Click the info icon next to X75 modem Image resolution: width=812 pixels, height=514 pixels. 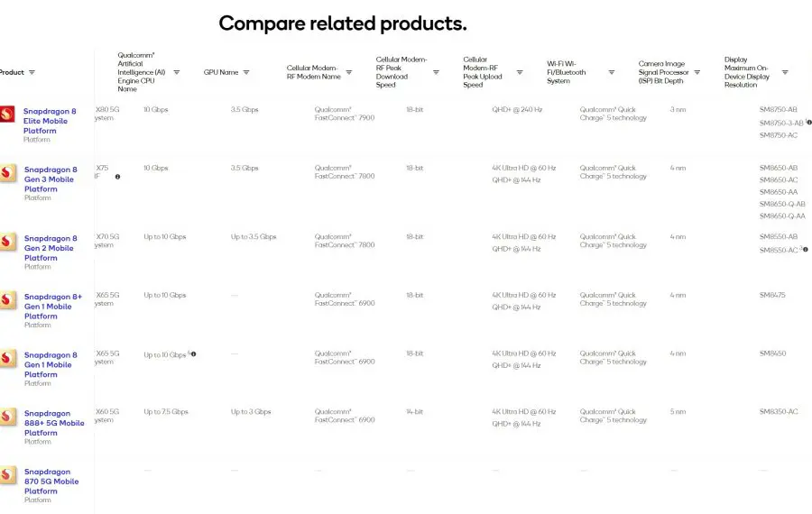pyautogui.click(x=117, y=177)
